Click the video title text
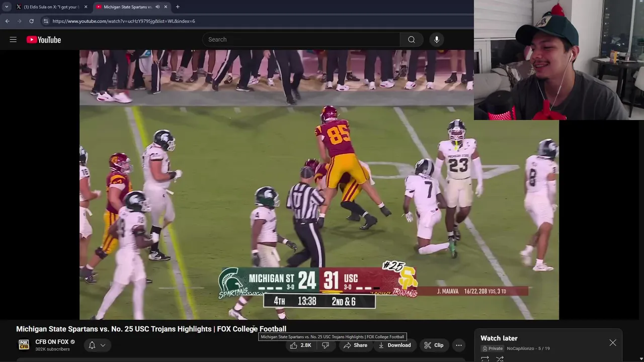The height and width of the screenshot is (362, 644). click(151, 329)
